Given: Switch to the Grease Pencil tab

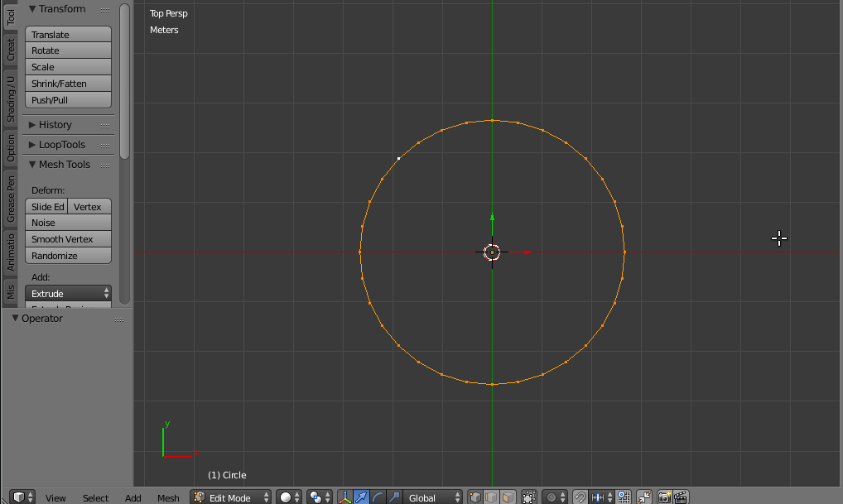Looking at the screenshot, I should (10, 199).
